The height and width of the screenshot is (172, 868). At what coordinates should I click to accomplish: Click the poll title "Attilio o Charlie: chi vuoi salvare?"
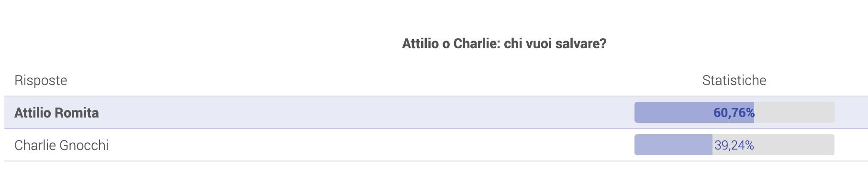(x=504, y=44)
